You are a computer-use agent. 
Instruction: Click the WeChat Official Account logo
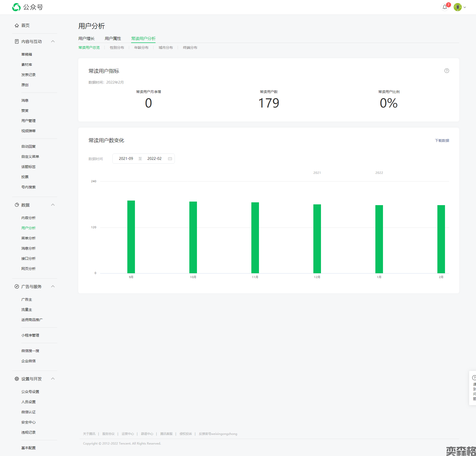click(17, 7)
